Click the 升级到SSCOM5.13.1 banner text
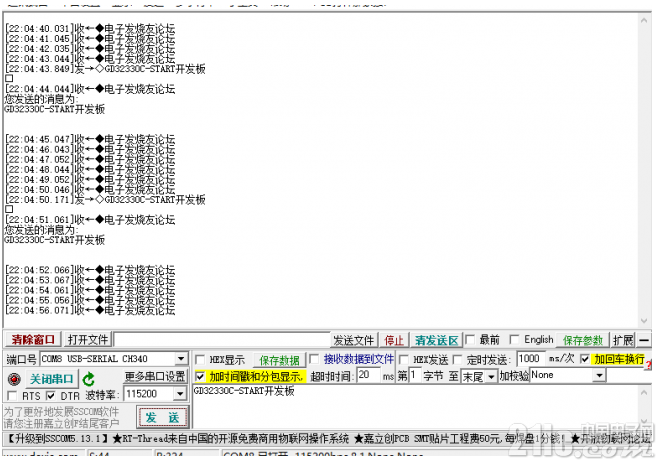Screen dimensions: 657x461 click(58, 439)
